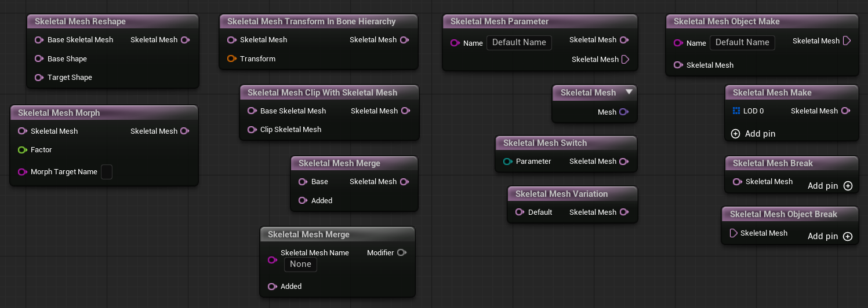The height and width of the screenshot is (308, 868).
Task: Click the Skeletal Mesh output pin on Transform In Bone Hierarchy
Action: [x=404, y=40]
